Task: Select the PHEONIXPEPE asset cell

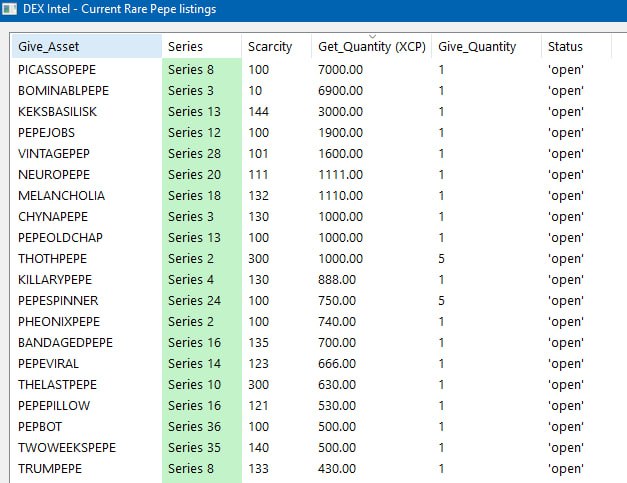Action: (x=59, y=321)
